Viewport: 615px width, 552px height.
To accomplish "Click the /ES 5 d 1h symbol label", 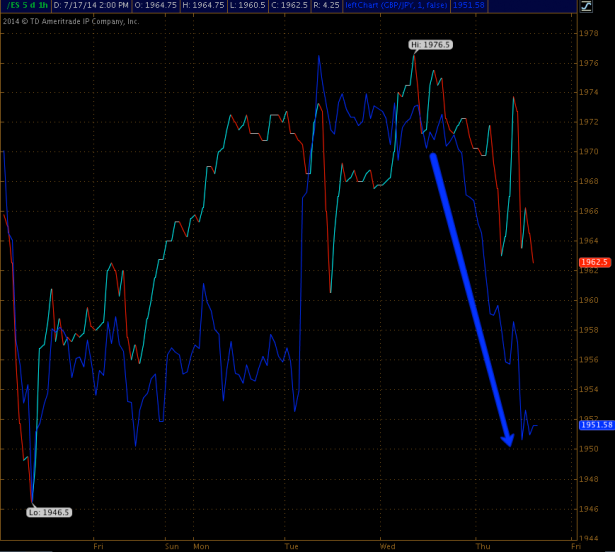I will [x=23, y=6].
